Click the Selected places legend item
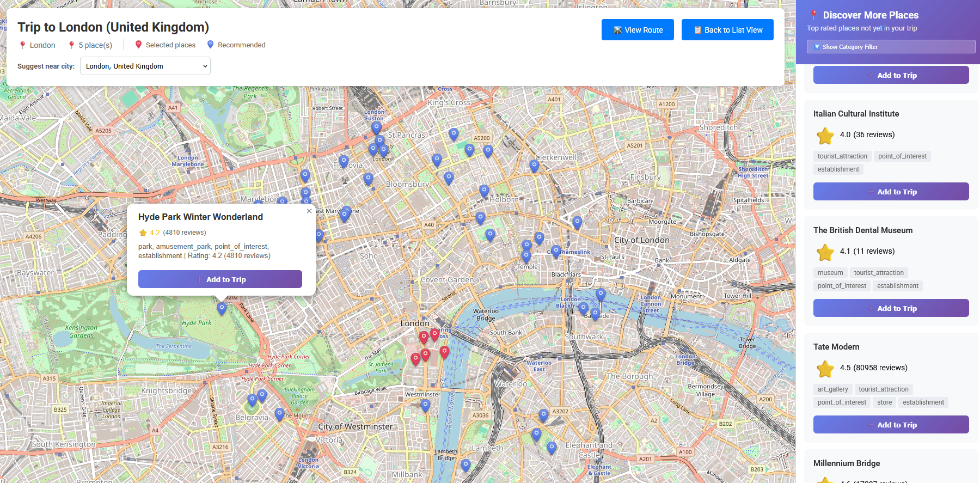The height and width of the screenshot is (483, 980). (x=166, y=45)
